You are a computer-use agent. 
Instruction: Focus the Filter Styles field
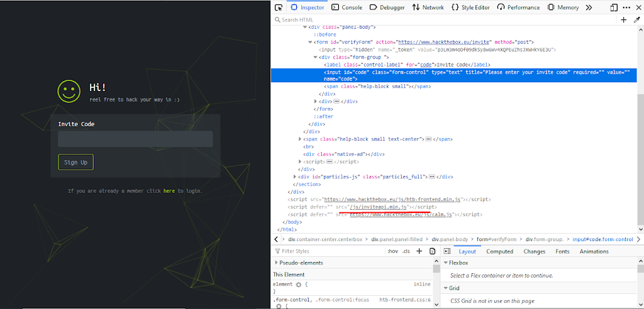coord(331,251)
